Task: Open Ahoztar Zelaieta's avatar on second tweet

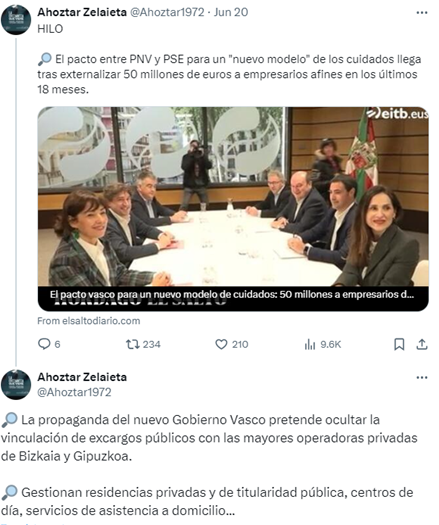Action: [16, 384]
